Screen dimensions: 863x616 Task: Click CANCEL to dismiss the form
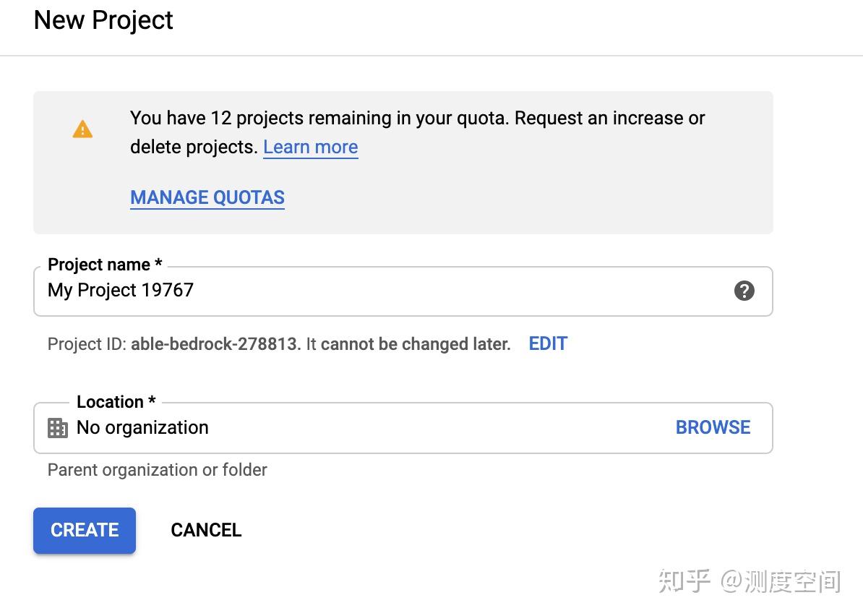[206, 530]
